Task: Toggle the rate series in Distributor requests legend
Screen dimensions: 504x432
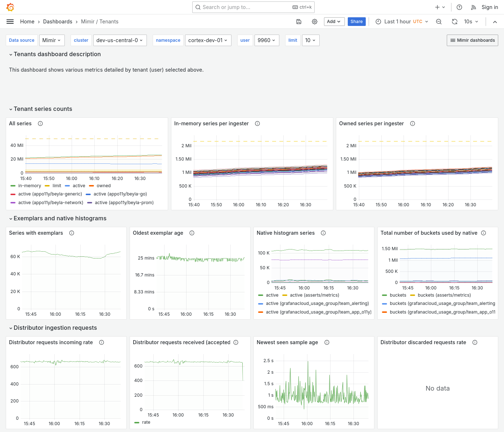Action: pyautogui.click(x=145, y=422)
